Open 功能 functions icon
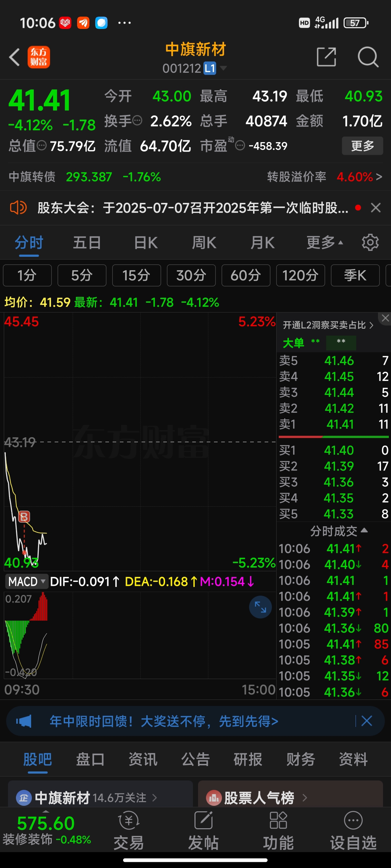Image resolution: width=391 pixels, height=868 pixels. click(278, 830)
